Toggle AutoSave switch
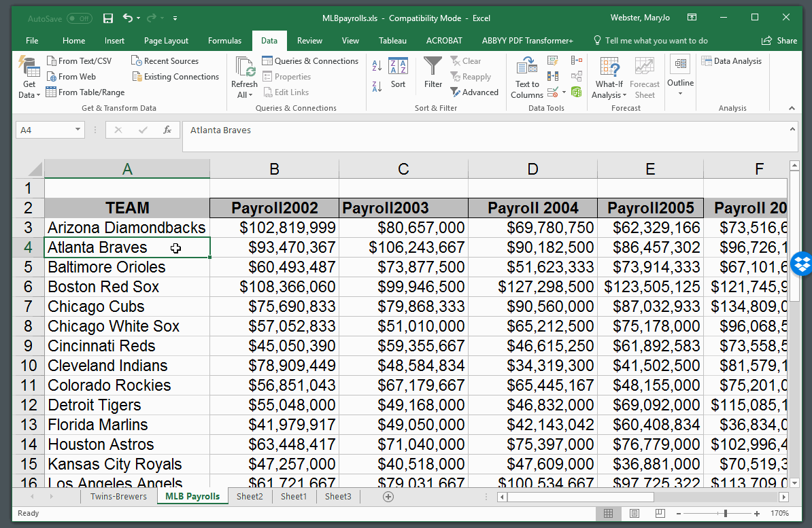Screen dimensions: 812x528 [80, 18]
